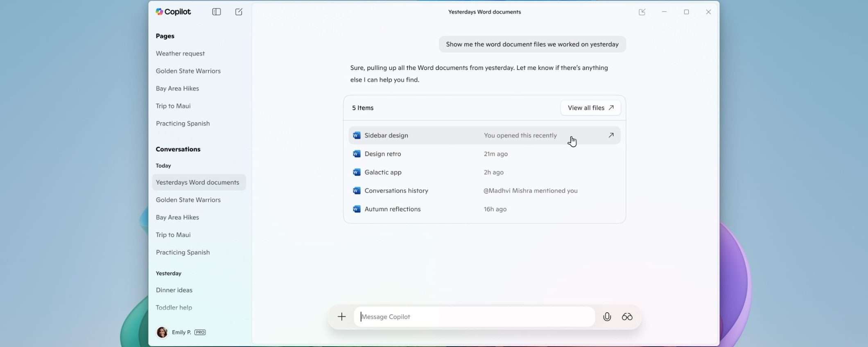Open Golden State Warriors under Conversations
The width and height of the screenshot is (868, 347).
188,200
